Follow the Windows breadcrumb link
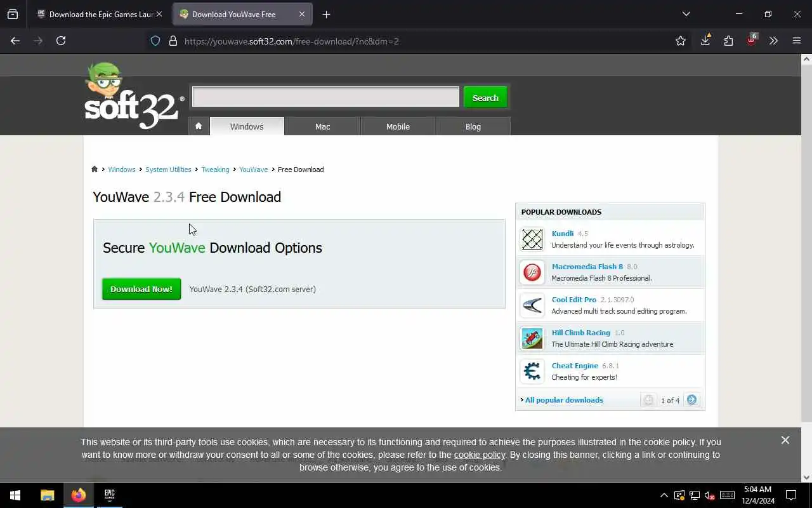The width and height of the screenshot is (812, 508). tap(122, 170)
